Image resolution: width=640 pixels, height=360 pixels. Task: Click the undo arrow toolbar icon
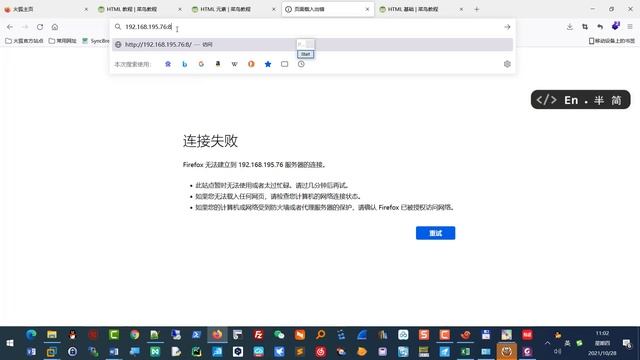[600, 27]
